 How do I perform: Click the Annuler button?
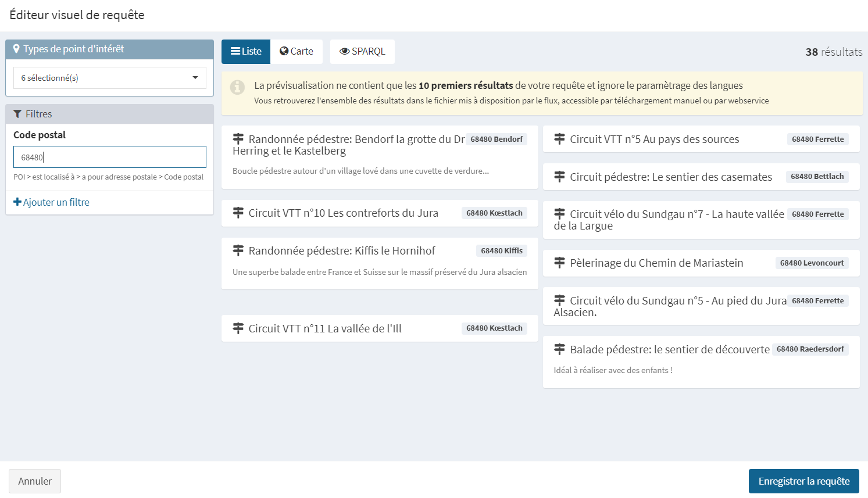pos(35,481)
